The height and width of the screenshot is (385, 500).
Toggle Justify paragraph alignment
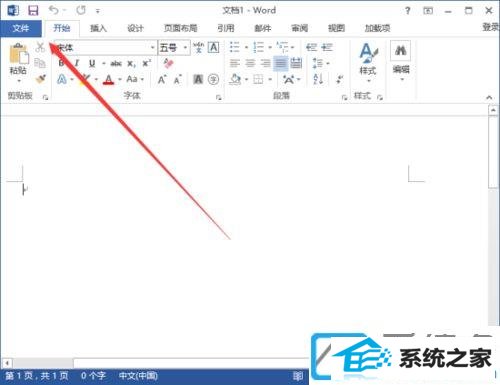tap(280, 63)
